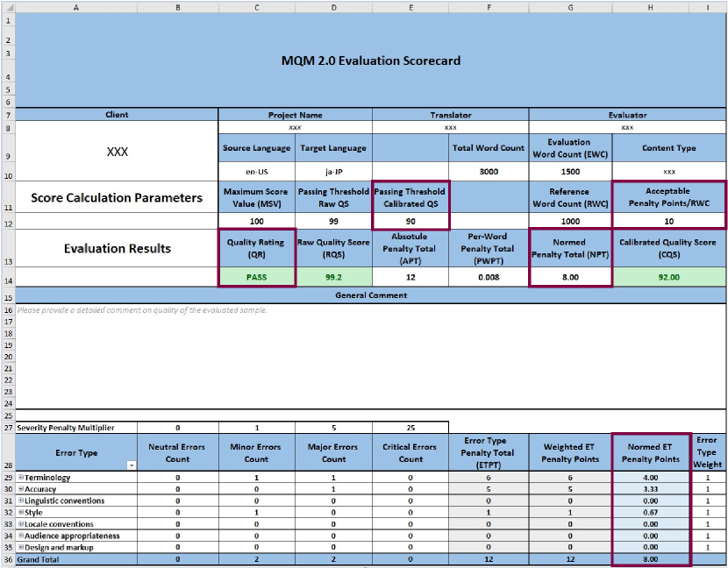Expand the Accuracy error type row
Screen dimensions: 728x568
21,488
